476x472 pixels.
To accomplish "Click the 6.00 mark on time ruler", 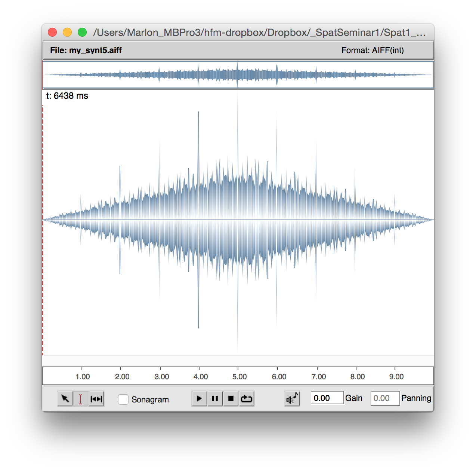I will [x=279, y=377].
